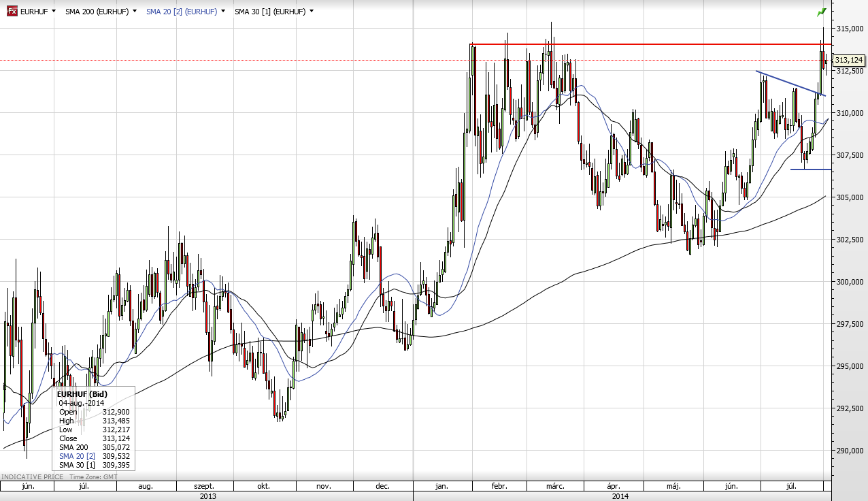
Task: Click the 297,500 price axis label
Action: pos(850,324)
